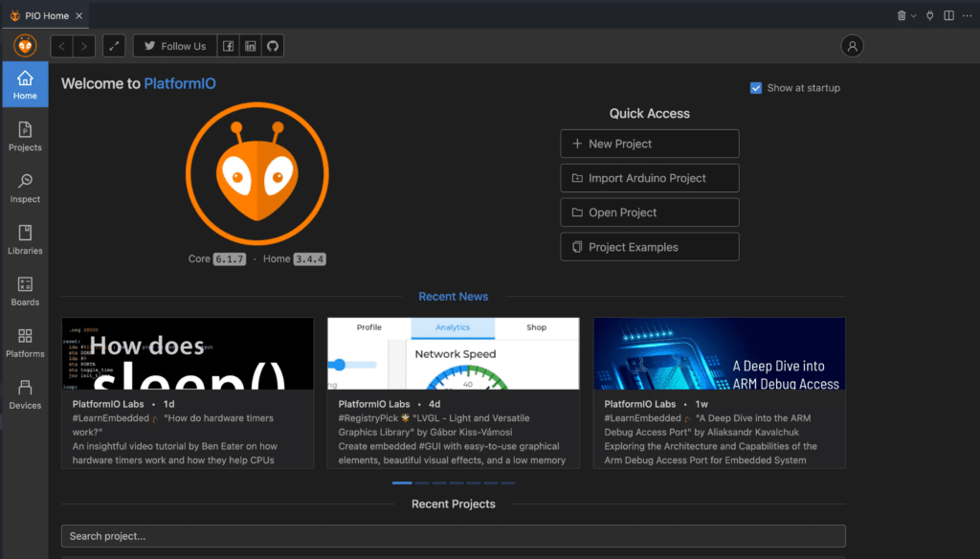This screenshot has height=559, width=980.
Task: Open the Devices panel in sidebar
Action: point(25,394)
